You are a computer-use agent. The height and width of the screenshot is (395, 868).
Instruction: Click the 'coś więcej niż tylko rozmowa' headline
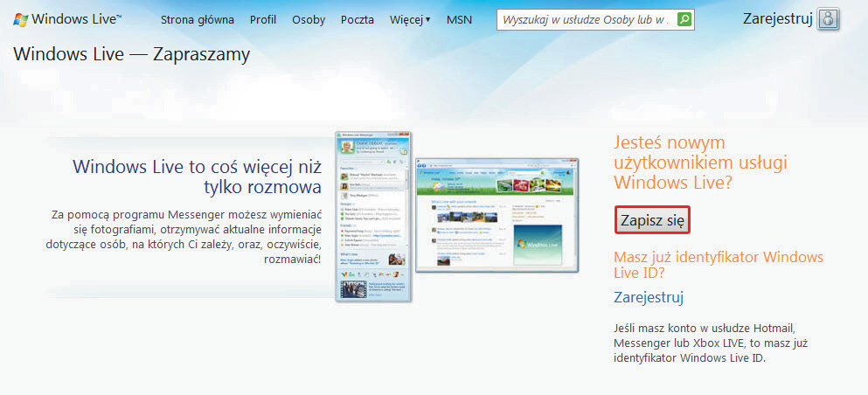tap(197, 177)
